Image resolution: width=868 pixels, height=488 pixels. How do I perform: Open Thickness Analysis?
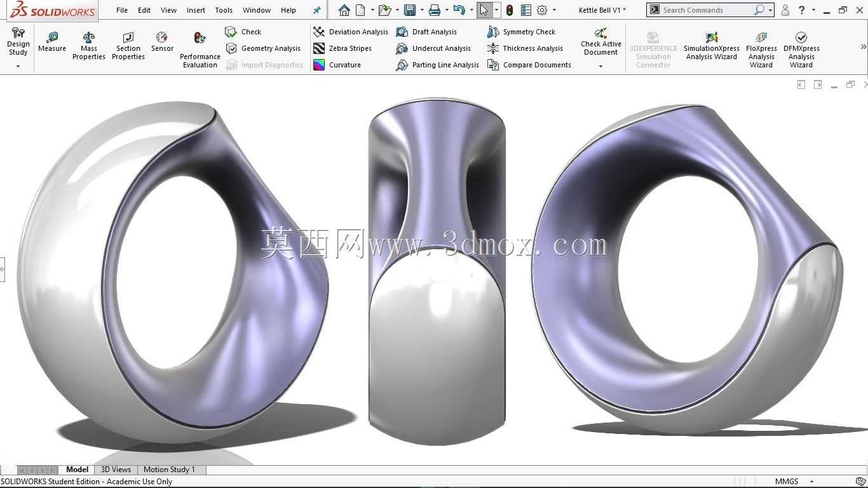pos(525,48)
